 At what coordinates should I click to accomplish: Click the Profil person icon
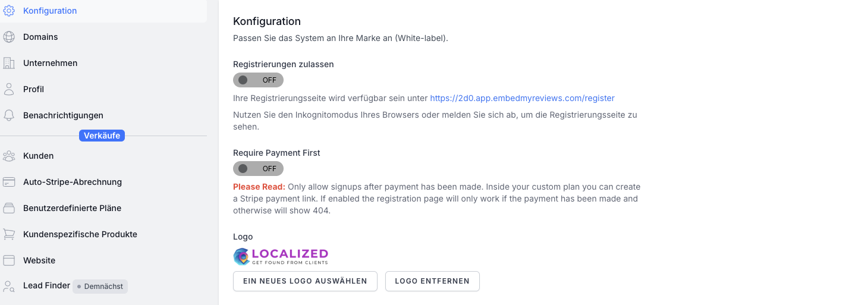tap(9, 89)
